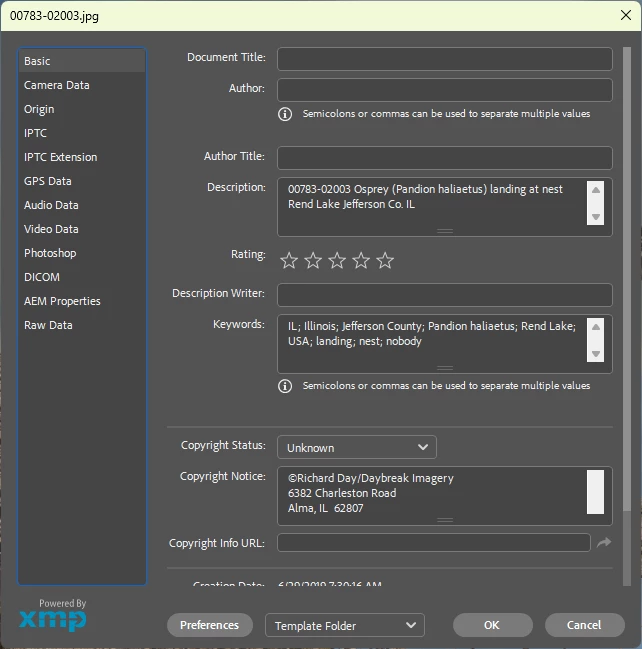The image size is (642, 649).
Task: Open the Audio Data section
Action: coord(82,205)
